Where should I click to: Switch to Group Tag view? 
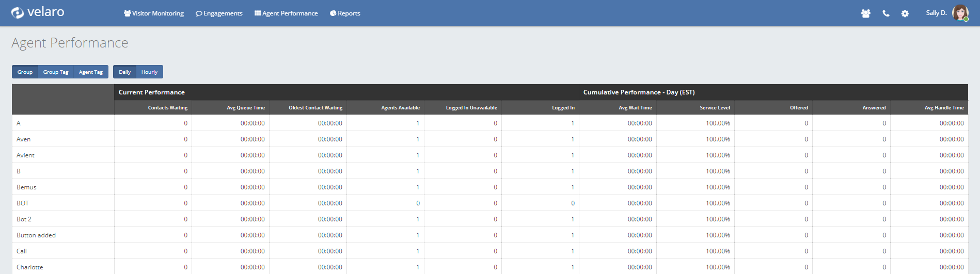click(x=56, y=72)
